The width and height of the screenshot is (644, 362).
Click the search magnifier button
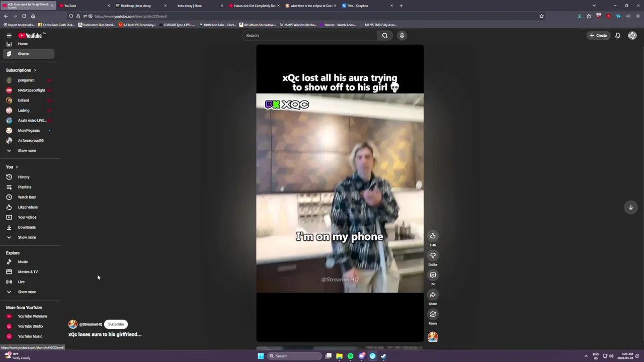click(x=385, y=35)
